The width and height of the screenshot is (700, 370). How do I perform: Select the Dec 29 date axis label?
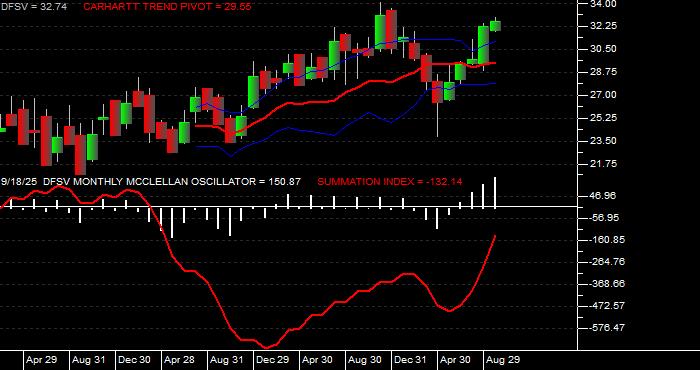point(272,360)
